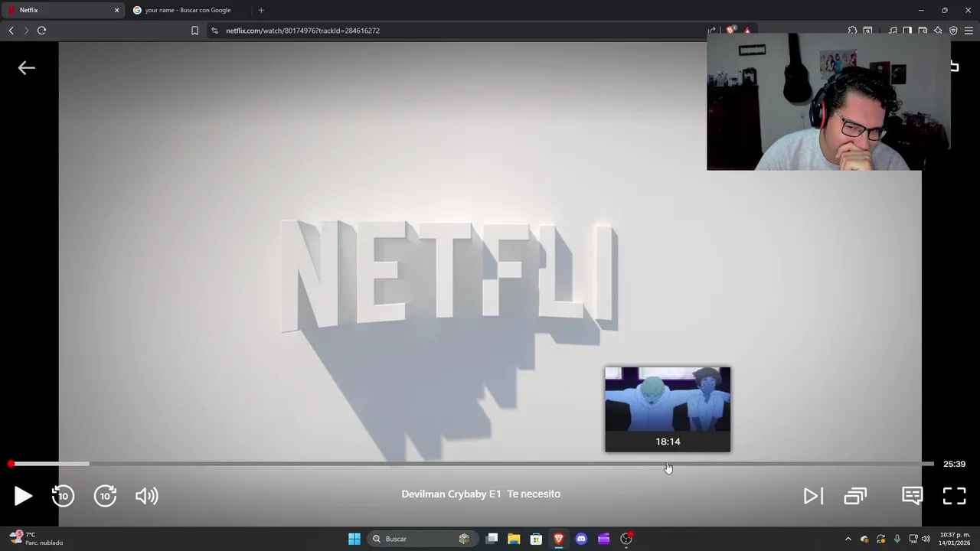
Task: Show hidden system tray icons
Action: 848,539
